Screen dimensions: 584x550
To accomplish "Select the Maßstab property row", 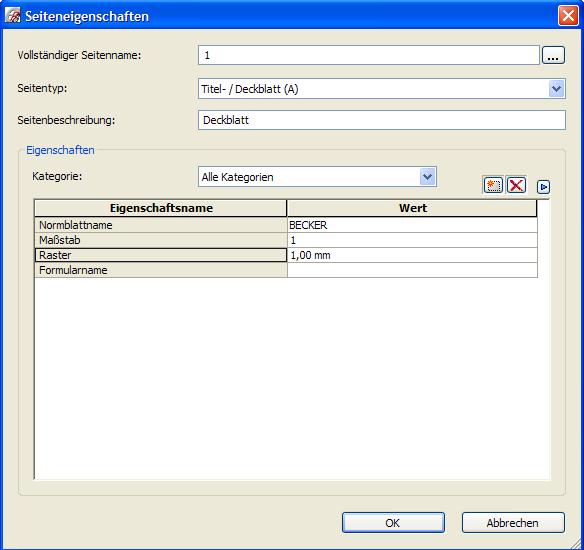I will [286, 240].
